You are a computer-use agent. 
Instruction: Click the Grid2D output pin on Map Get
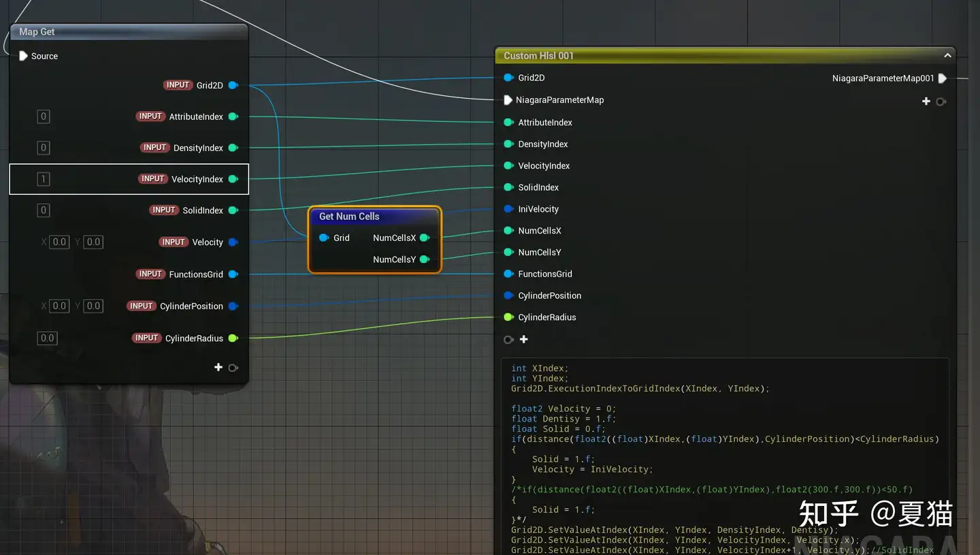click(x=233, y=85)
